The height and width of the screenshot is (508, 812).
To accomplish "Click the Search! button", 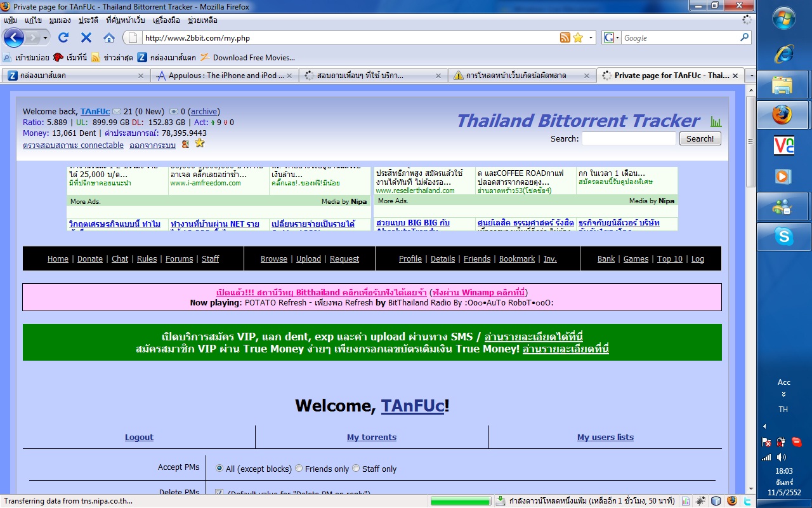I will click(700, 138).
